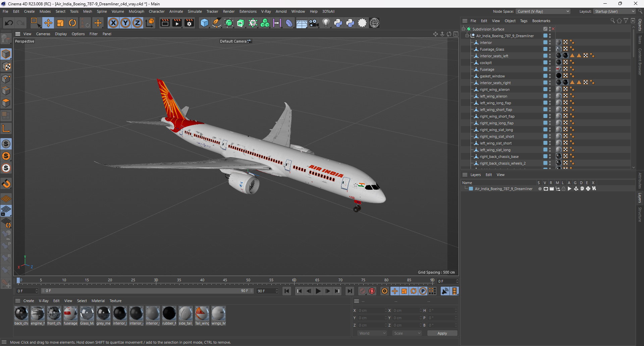Viewport: 644px width, 346px height.
Task: Go to start of animation
Action: point(287,291)
